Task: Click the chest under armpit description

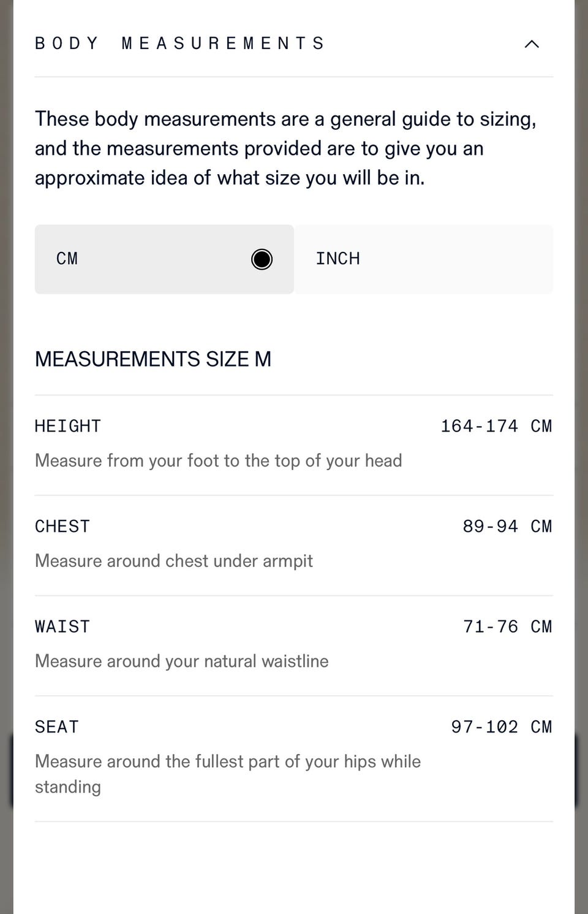Action: (173, 561)
